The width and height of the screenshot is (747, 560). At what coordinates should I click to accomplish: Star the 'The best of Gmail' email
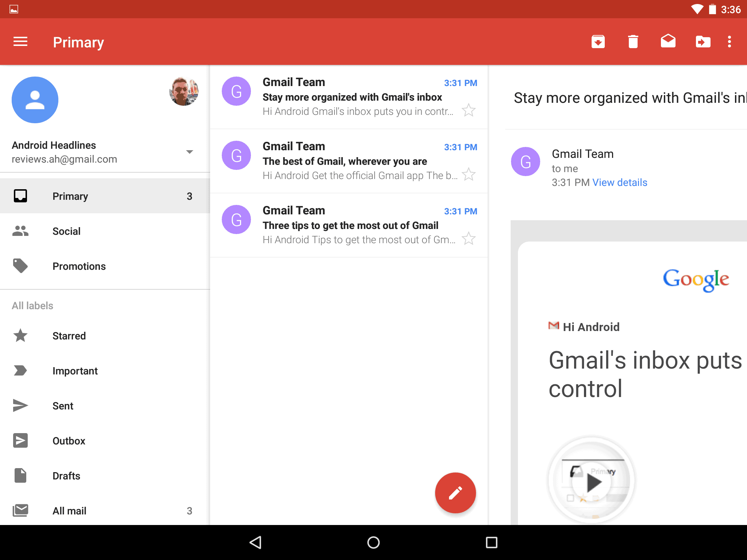click(469, 174)
